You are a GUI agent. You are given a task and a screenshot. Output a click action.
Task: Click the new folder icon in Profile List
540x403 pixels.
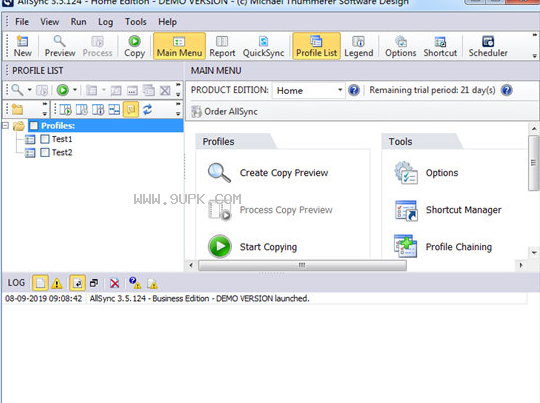coord(17,110)
